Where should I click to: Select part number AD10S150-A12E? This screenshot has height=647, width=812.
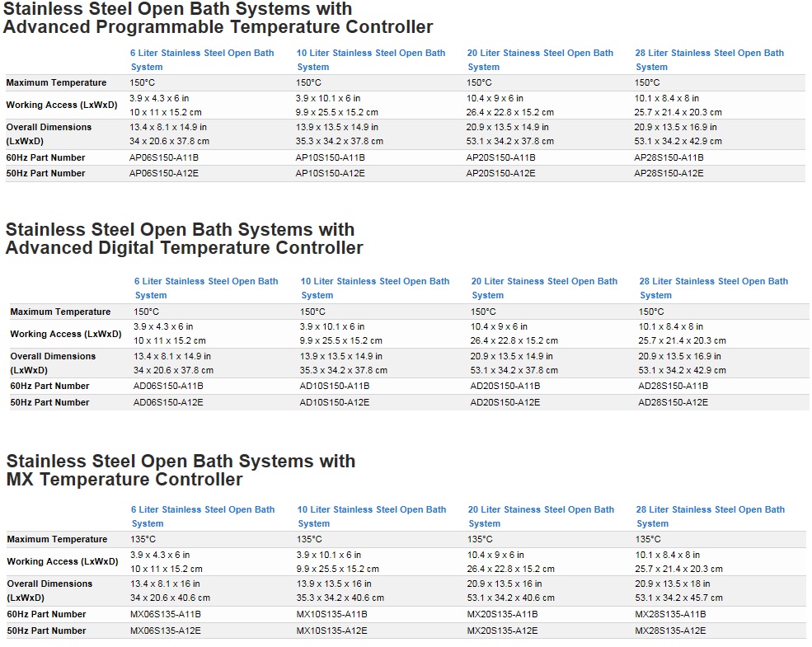335,403
